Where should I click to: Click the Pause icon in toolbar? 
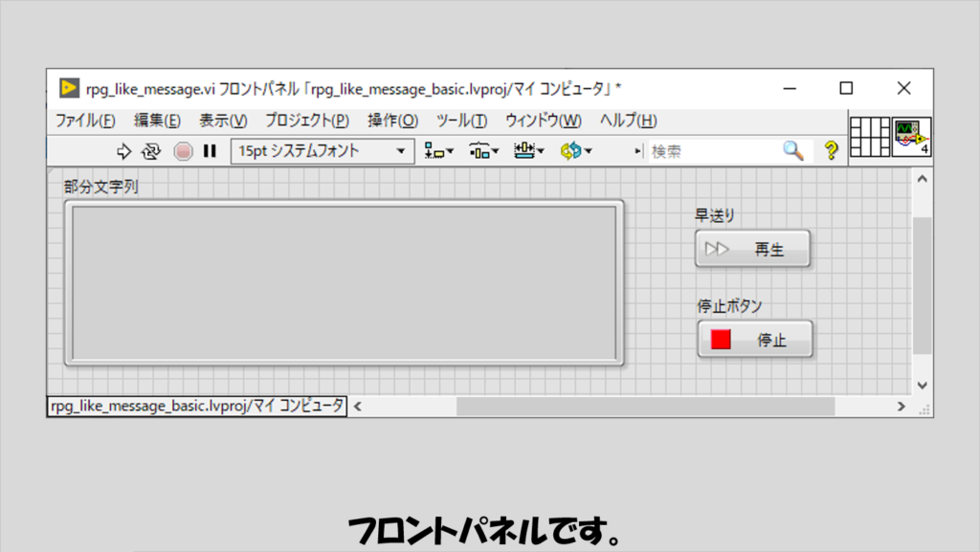point(210,151)
